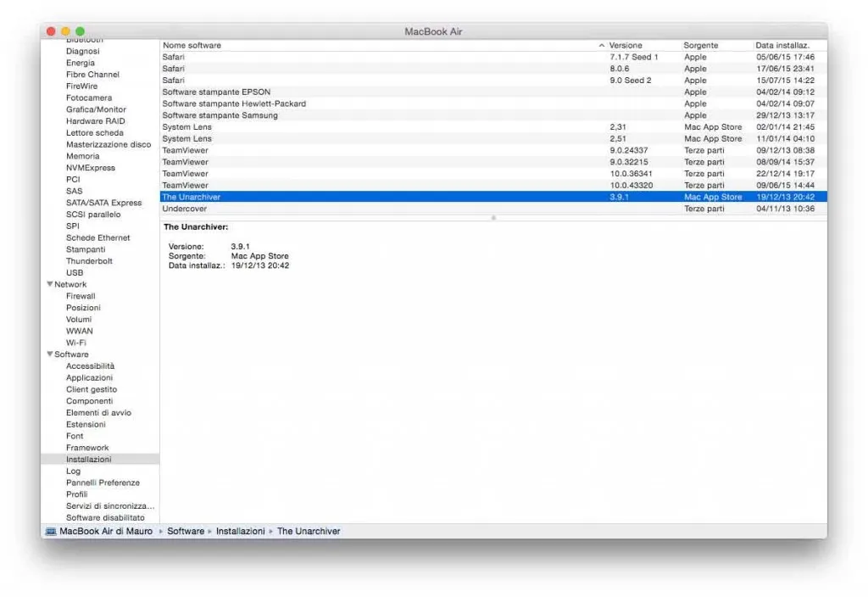Open Wi-Fi under Network
The image size is (868, 597).
pyautogui.click(x=75, y=343)
